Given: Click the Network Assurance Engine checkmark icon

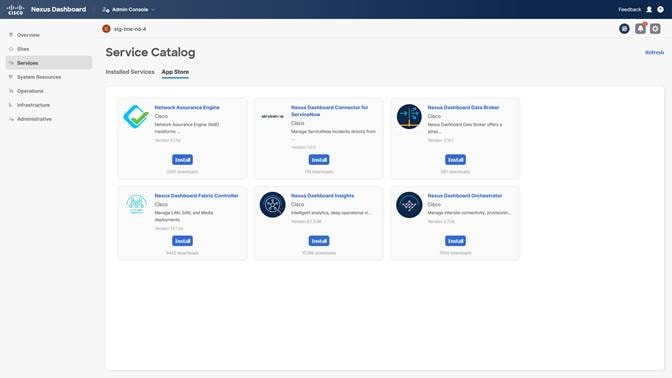Looking at the screenshot, I should pyautogui.click(x=136, y=116).
